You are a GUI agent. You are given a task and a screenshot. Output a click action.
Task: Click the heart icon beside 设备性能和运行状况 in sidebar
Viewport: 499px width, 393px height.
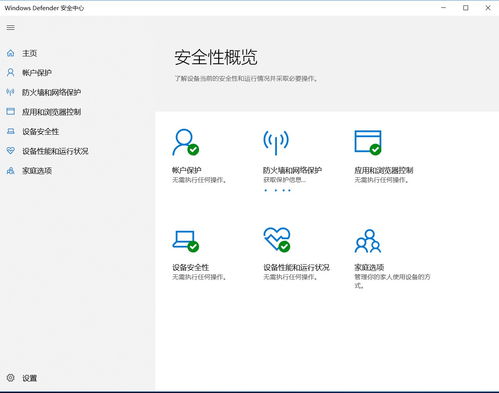click(x=11, y=151)
